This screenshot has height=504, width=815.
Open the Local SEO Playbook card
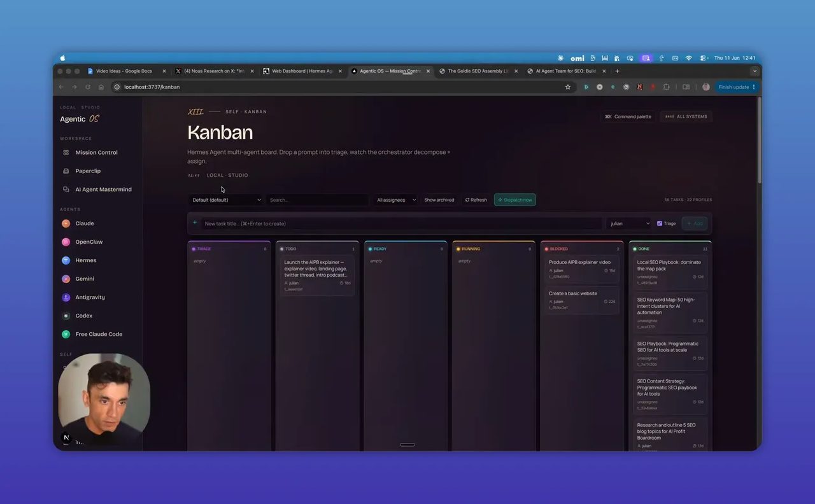tap(670, 272)
